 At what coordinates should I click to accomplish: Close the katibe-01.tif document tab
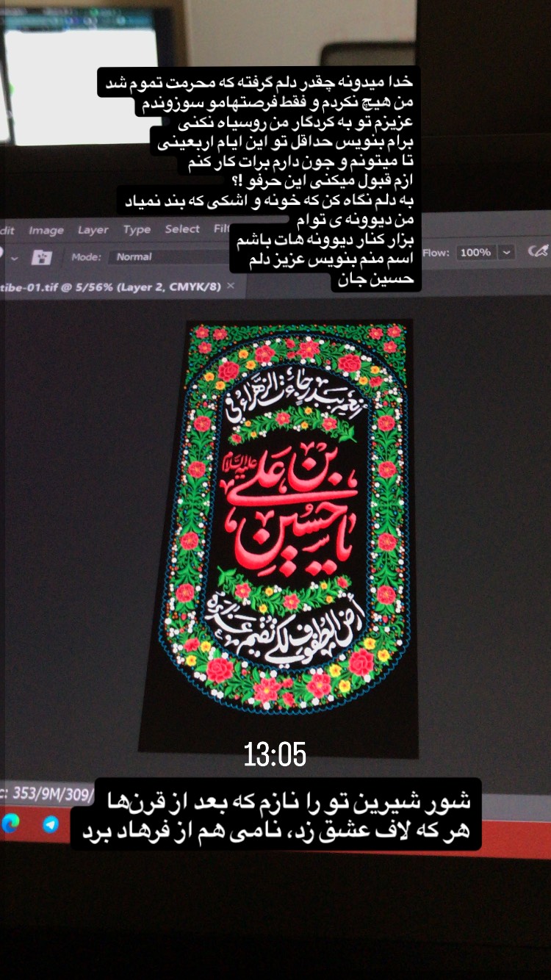pyautogui.click(x=230, y=286)
